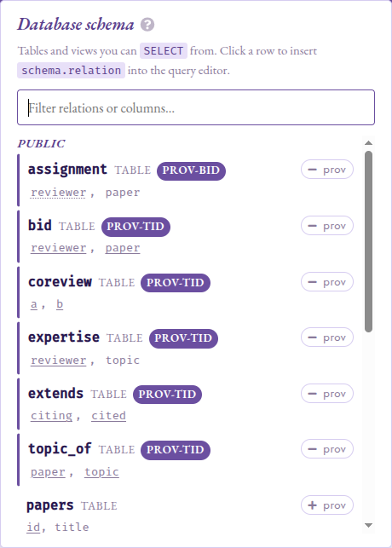This screenshot has height=548, width=392.
Task: Insert the topic_of relation name
Action: tap(60, 449)
